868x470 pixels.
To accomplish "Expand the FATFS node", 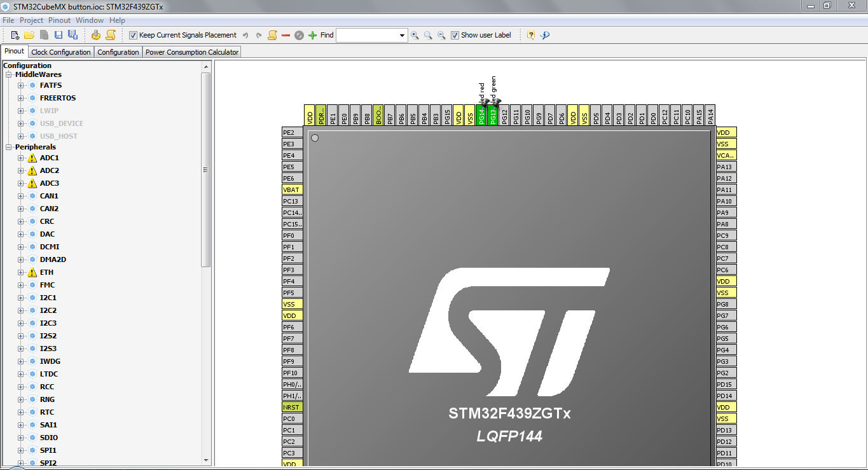I will point(20,85).
